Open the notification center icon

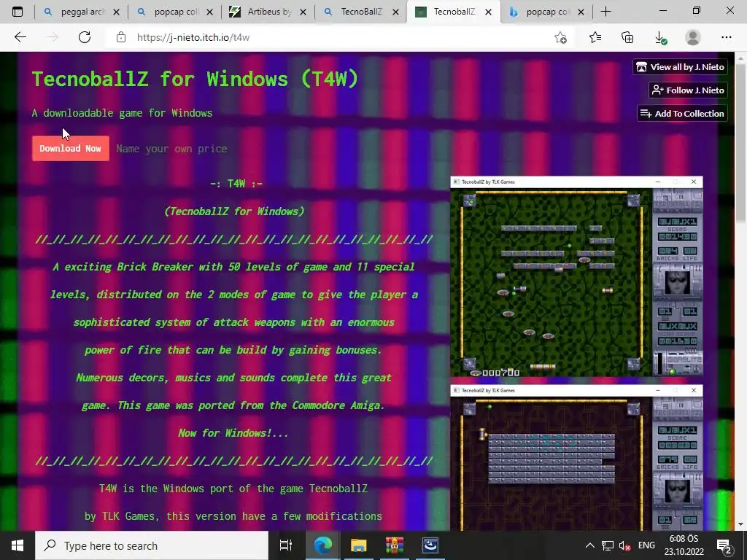724,545
